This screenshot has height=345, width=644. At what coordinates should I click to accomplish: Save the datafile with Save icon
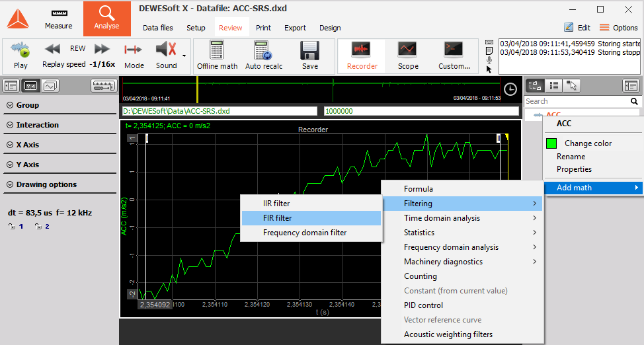click(x=309, y=56)
